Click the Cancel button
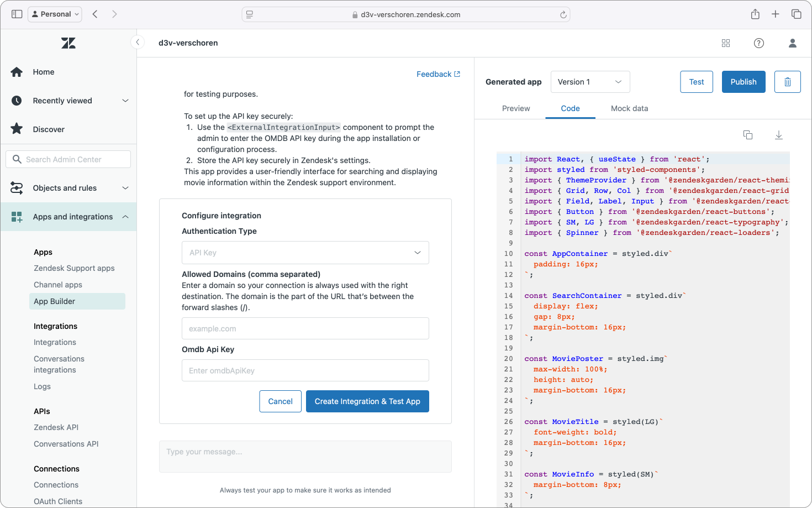This screenshot has height=508, width=812. click(x=280, y=401)
